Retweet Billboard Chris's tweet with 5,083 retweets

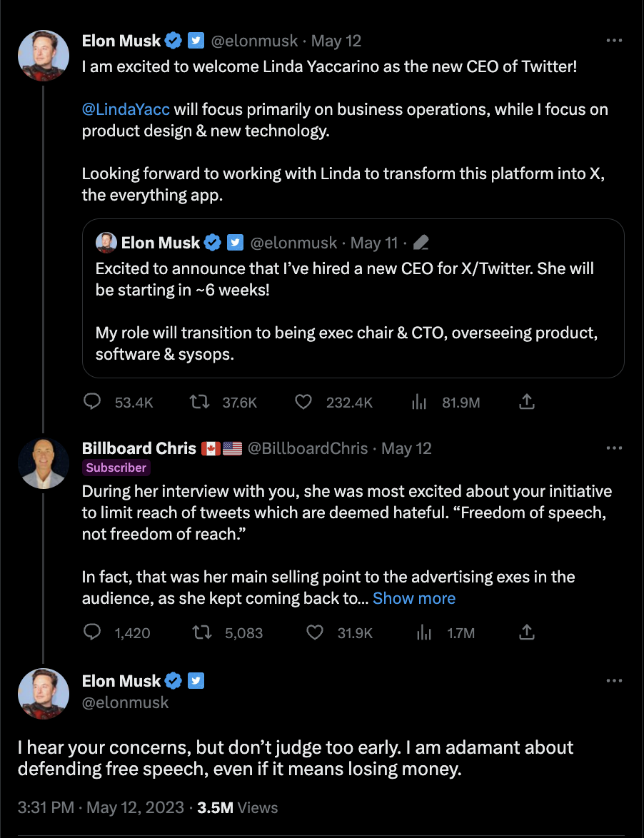tap(203, 632)
